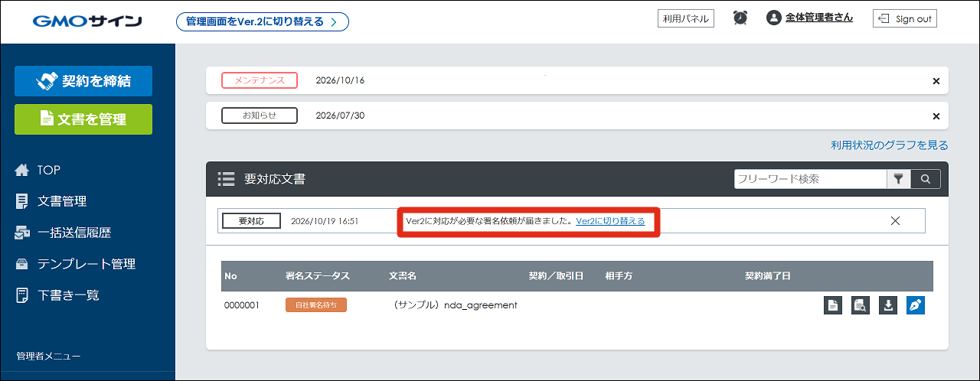980x381 pixels.
Task: Click the お知らせ tag
Action: click(x=260, y=116)
